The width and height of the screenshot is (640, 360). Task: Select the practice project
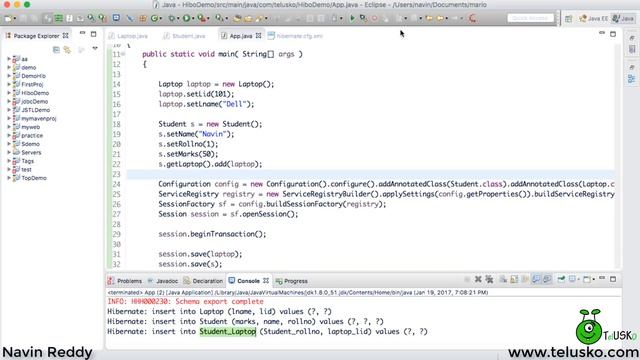tap(32, 136)
